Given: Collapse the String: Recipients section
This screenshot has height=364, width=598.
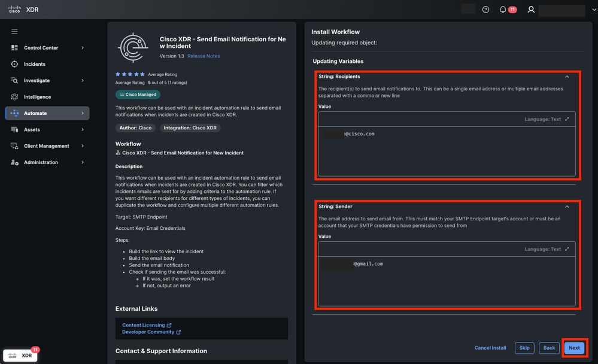Looking at the screenshot, I should coord(567,77).
